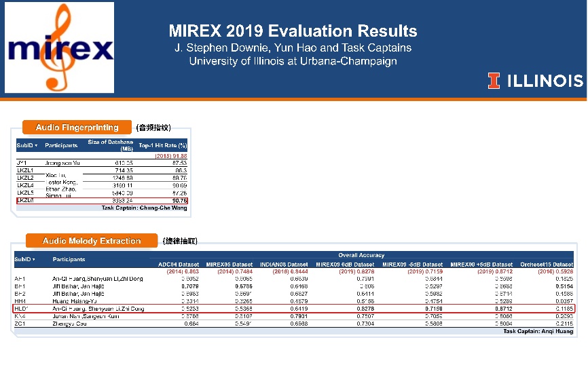This screenshot has height=367, width=588.
Task: Select the KN4 row in melody table
Action: 294,316
